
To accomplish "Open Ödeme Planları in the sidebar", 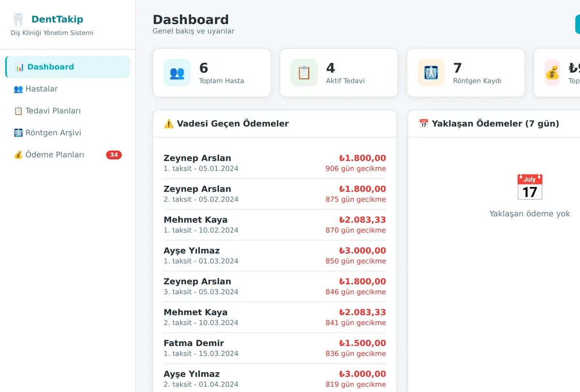I will (x=68, y=155).
